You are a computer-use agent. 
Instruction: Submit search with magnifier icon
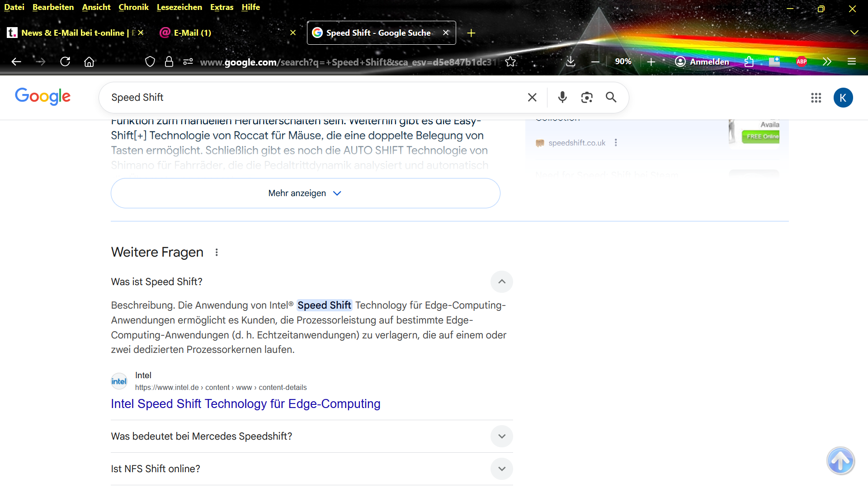coord(611,98)
